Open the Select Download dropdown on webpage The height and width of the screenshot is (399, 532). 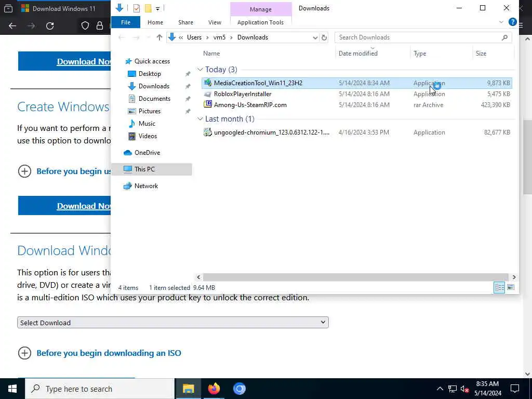(172, 322)
